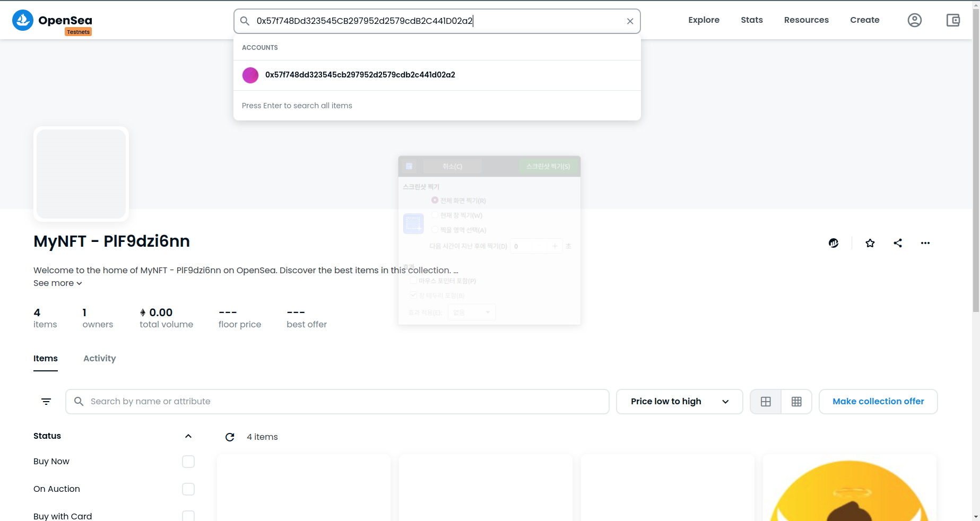Click the ACCOUNTS heading in search results
The image size is (980, 521).
[x=260, y=48]
